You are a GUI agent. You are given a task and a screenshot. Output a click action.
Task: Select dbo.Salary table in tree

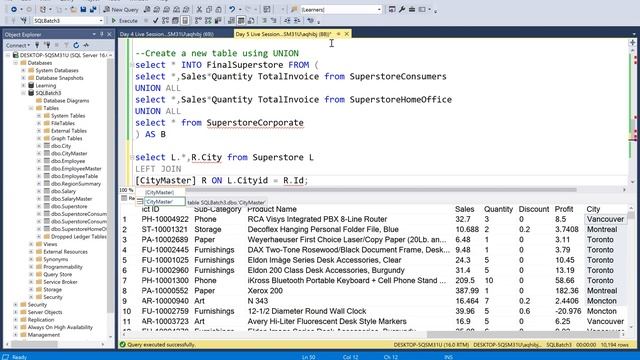click(63, 191)
